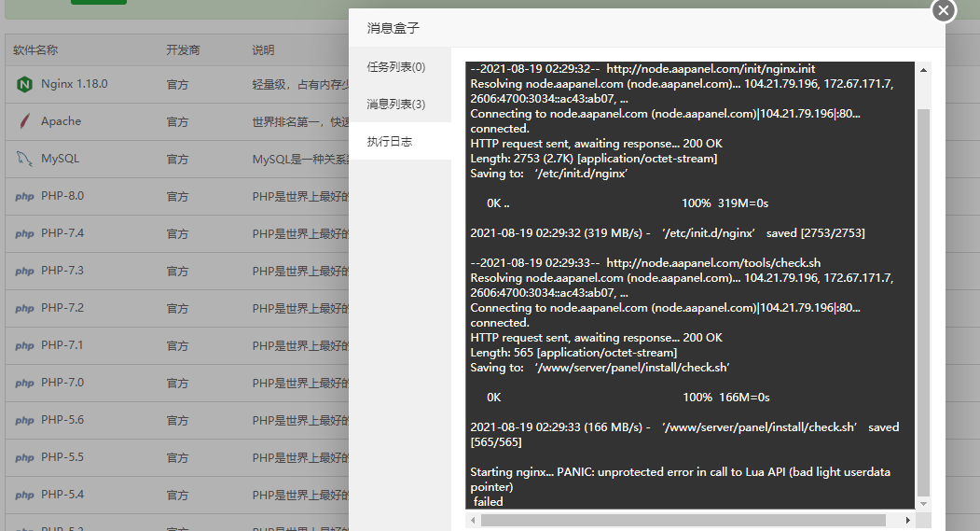
Task: Click the Saving to '/etc/init.d/nginx' line
Action: pos(549,174)
